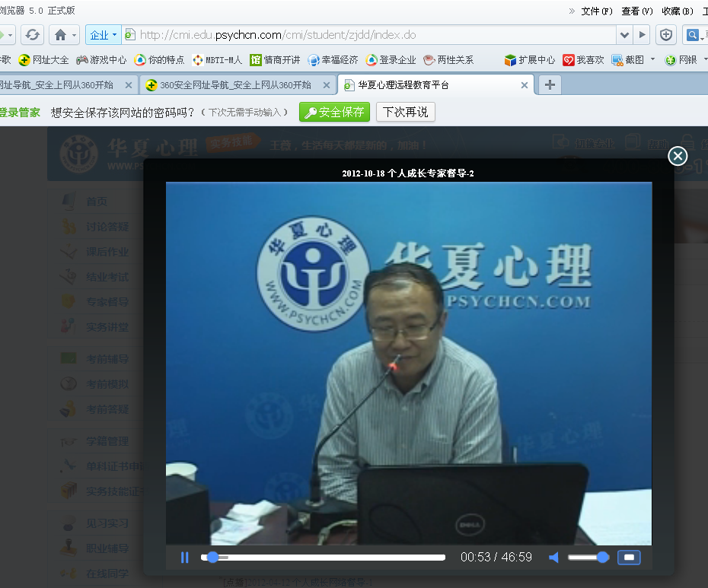Open the 企业 address bar dropdown

tap(104, 35)
